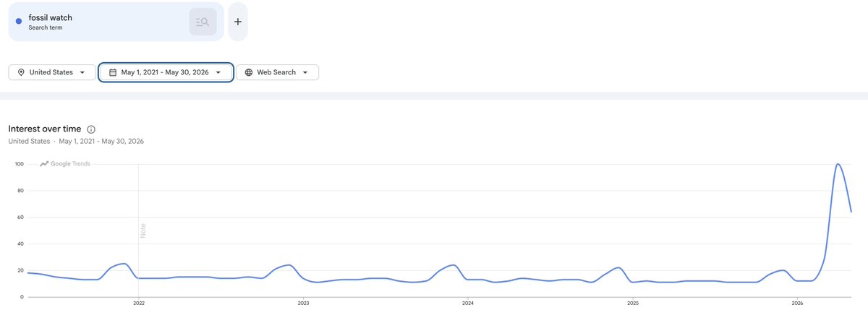Click the date range dropdown arrow
The width and height of the screenshot is (868, 323).
(218, 72)
